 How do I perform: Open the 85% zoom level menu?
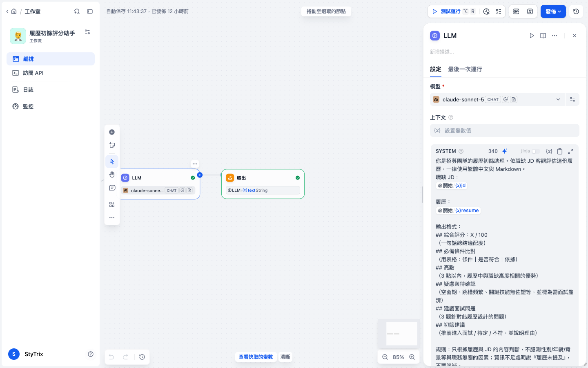click(399, 357)
